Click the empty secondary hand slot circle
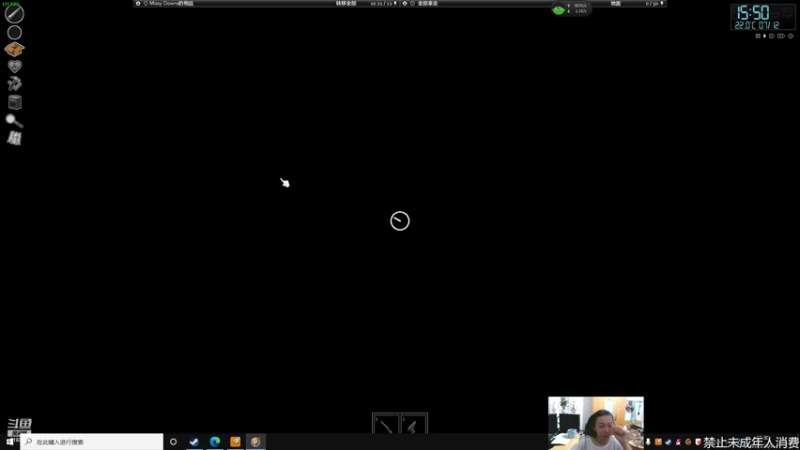This screenshot has width=800, height=450. [14, 33]
